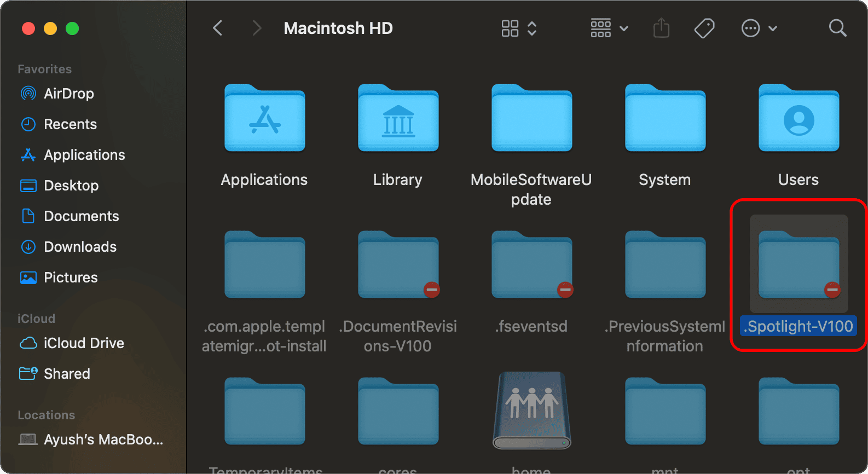The height and width of the screenshot is (474, 868).
Task: Go back with the left chevron
Action: point(218,28)
